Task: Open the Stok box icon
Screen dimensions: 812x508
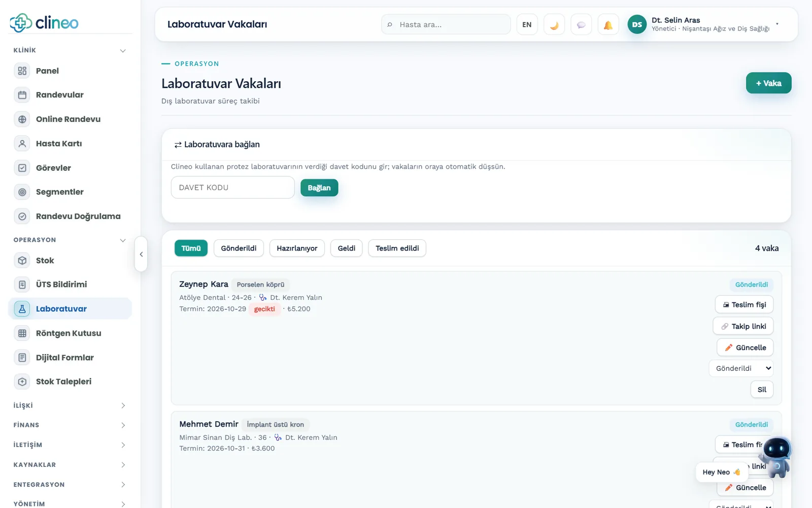Action: point(22,260)
